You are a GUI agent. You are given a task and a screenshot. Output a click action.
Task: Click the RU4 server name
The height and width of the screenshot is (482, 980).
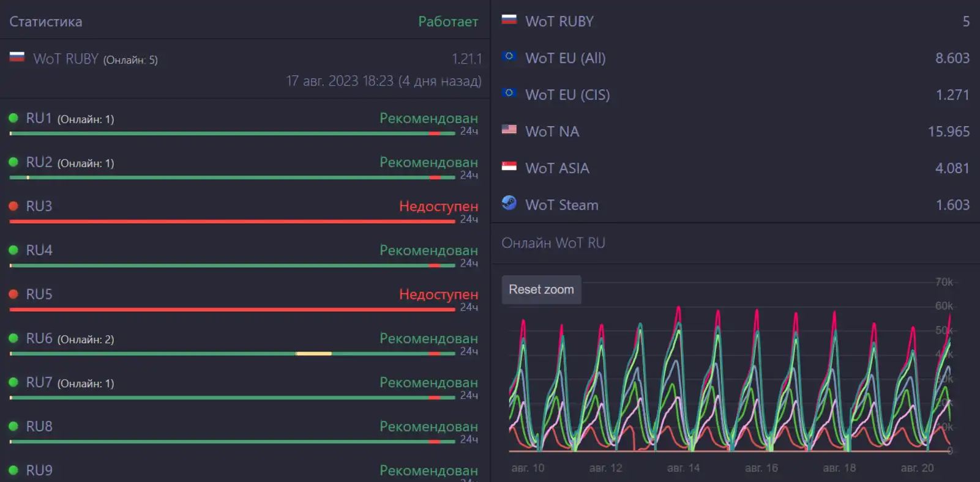39,250
